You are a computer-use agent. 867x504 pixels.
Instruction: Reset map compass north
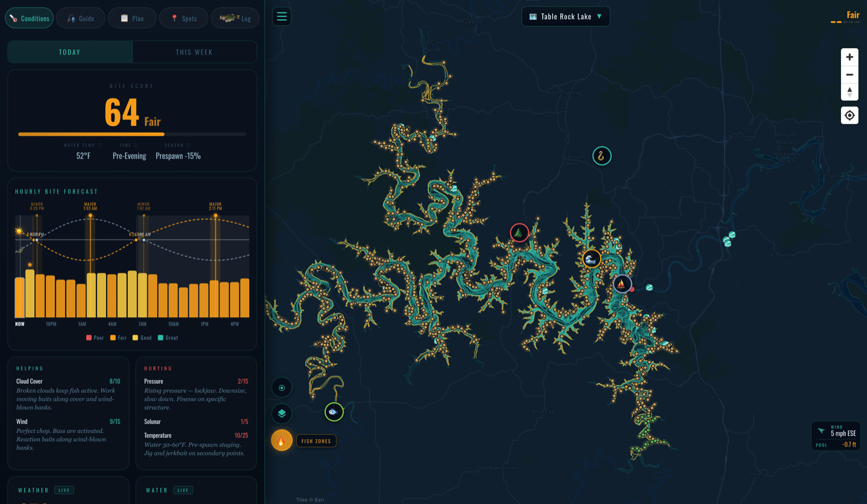coord(850,92)
